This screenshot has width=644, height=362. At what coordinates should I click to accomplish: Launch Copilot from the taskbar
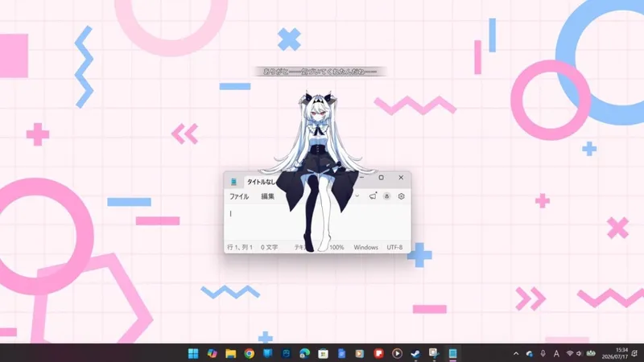(212, 353)
